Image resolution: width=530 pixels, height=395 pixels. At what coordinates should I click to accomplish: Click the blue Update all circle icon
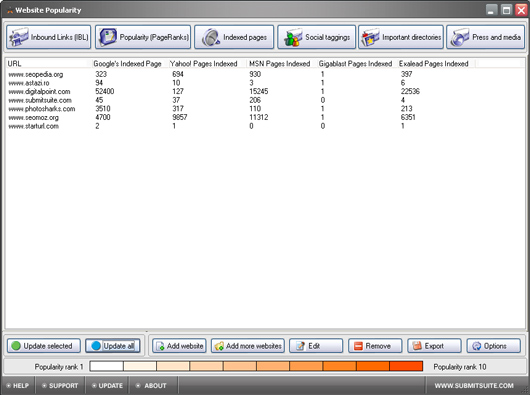[x=96, y=346]
